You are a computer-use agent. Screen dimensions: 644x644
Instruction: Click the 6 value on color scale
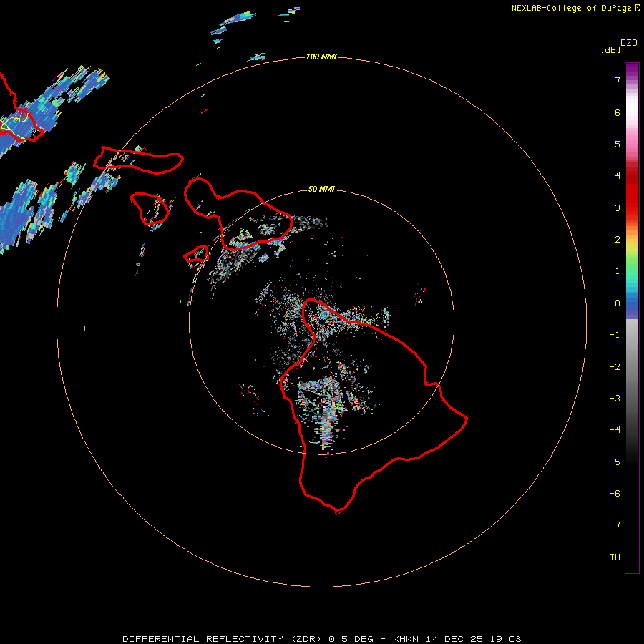pos(618,112)
